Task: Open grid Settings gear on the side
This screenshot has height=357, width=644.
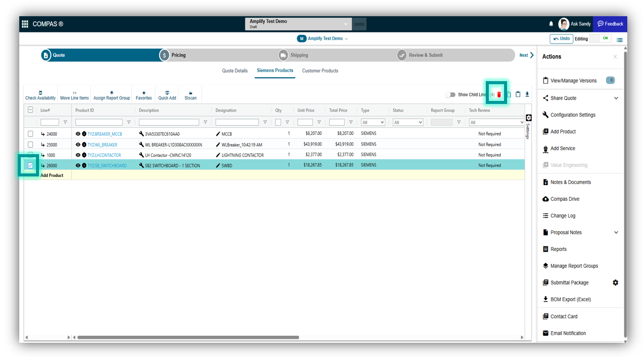Action: pyautogui.click(x=528, y=118)
